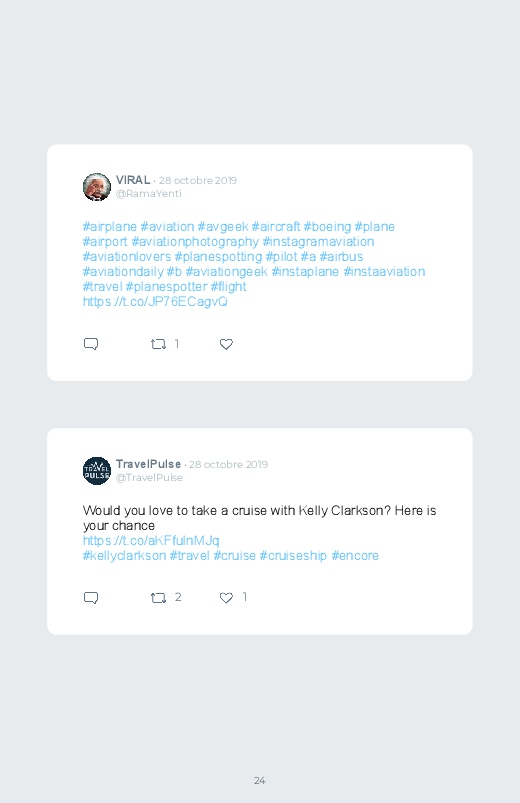
Task: Click the retweet icon on VIRAL tweet
Action: (x=158, y=344)
